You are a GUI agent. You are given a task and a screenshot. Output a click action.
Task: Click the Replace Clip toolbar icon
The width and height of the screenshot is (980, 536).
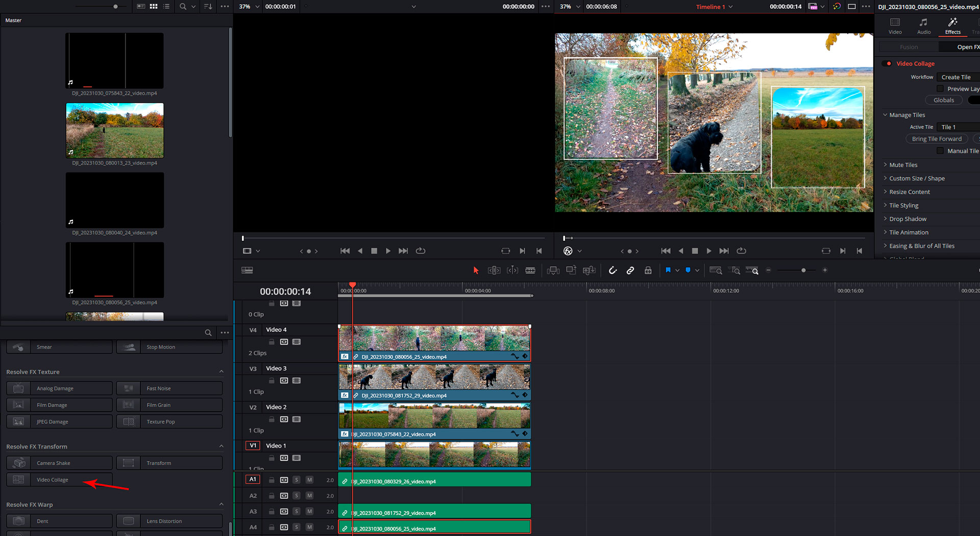589,270
